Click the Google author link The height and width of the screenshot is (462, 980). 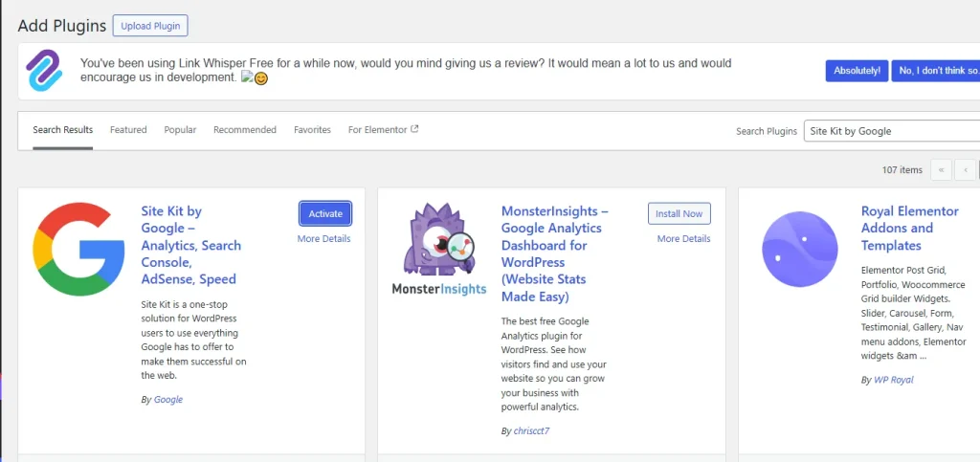pos(168,400)
